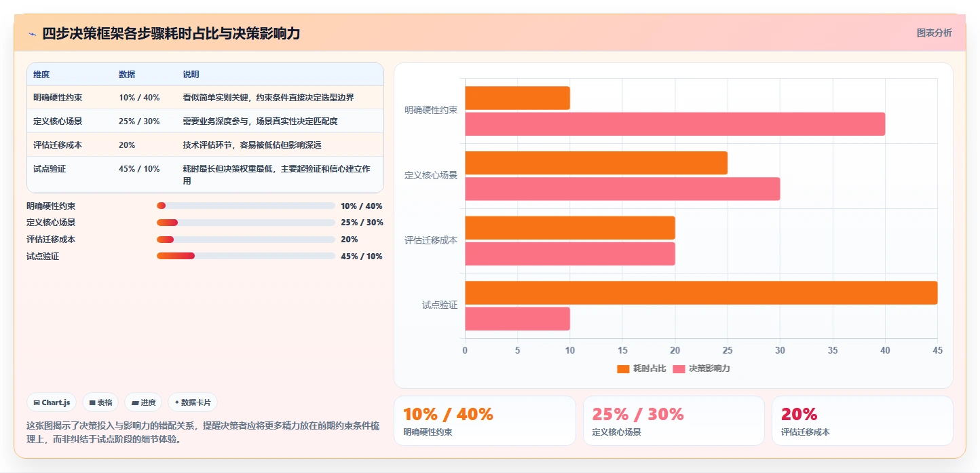Click the pink 决策影响力 legend color box
980x473 pixels.
click(679, 368)
